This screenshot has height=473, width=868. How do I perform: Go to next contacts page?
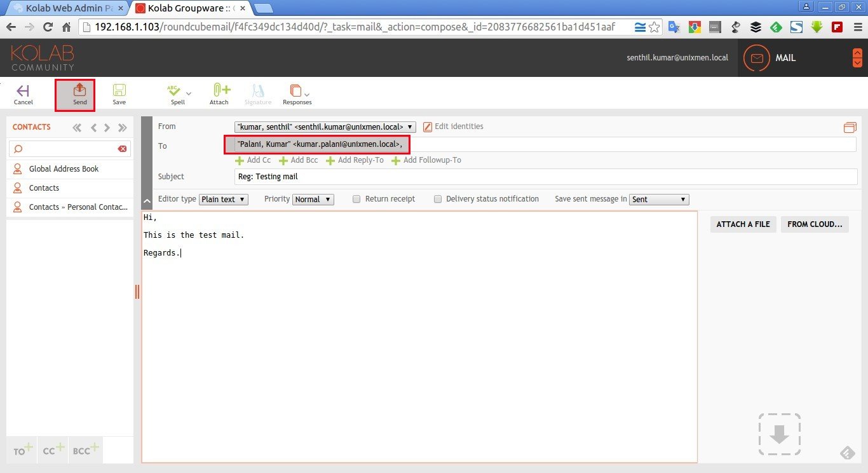click(107, 128)
